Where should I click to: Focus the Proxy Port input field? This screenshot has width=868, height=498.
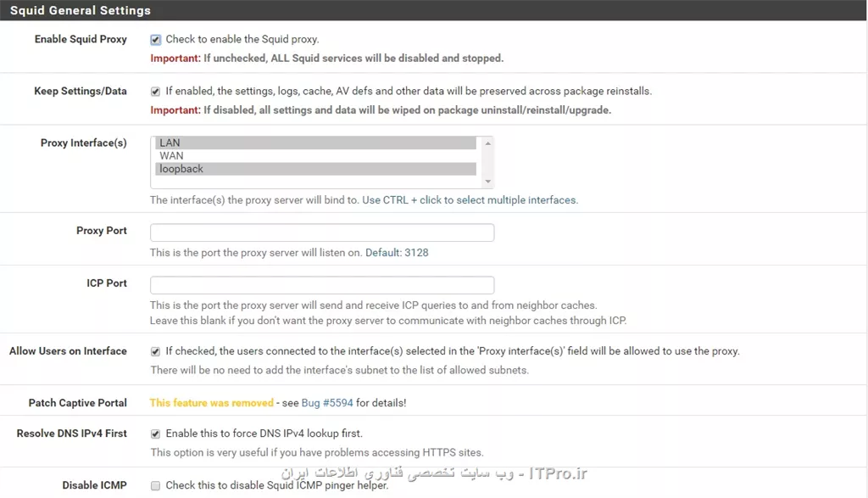[x=322, y=232]
